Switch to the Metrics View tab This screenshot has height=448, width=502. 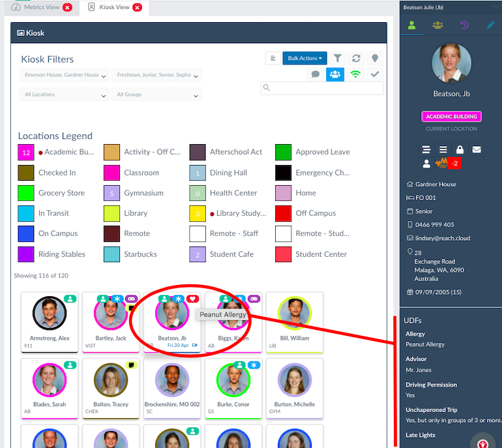pyautogui.click(x=42, y=7)
